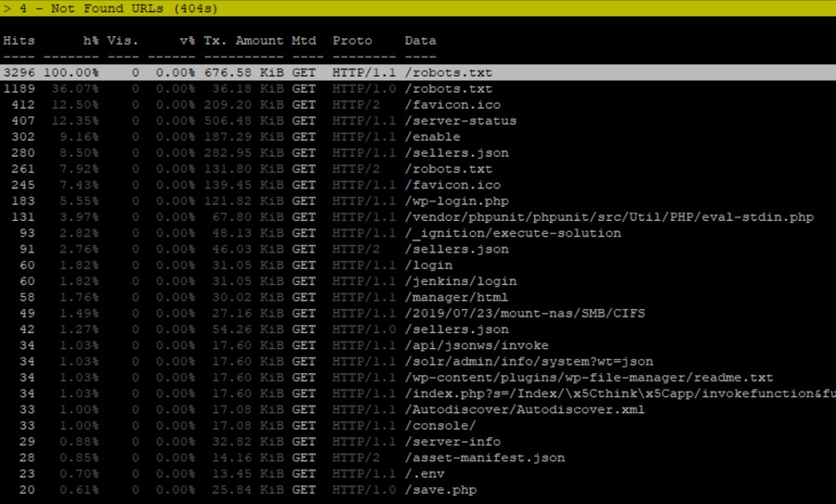Select the '/solr/admin/info/system?wt=json' entry
The image size is (836, 504).
pos(529,361)
